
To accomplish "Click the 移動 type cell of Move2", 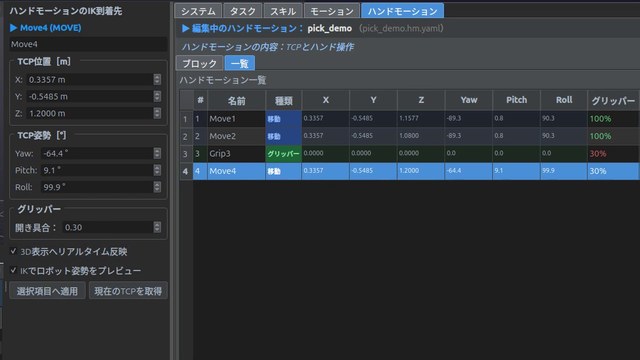I will click(x=283, y=136).
